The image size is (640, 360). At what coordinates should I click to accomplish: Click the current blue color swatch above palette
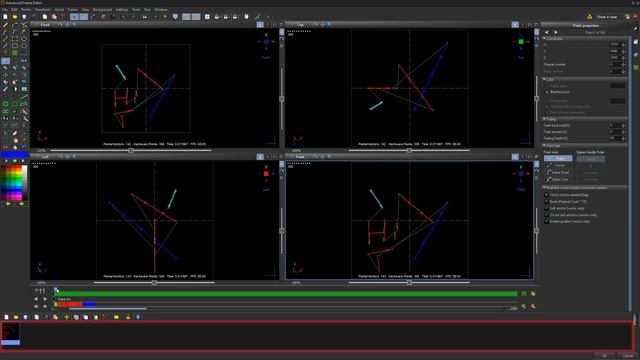(x=14, y=155)
